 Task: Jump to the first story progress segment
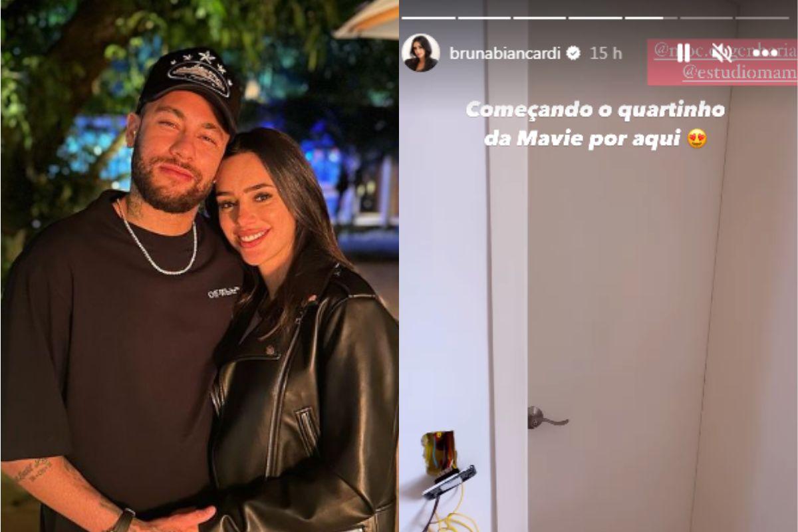pyautogui.click(x=428, y=17)
